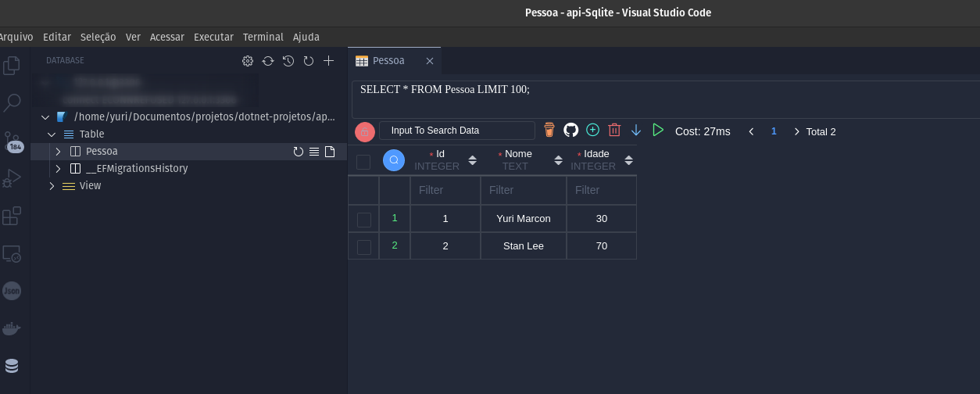Toggle select-all checkbox in table header
Image resolution: width=980 pixels, height=394 pixels.
(x=363, y=162)
